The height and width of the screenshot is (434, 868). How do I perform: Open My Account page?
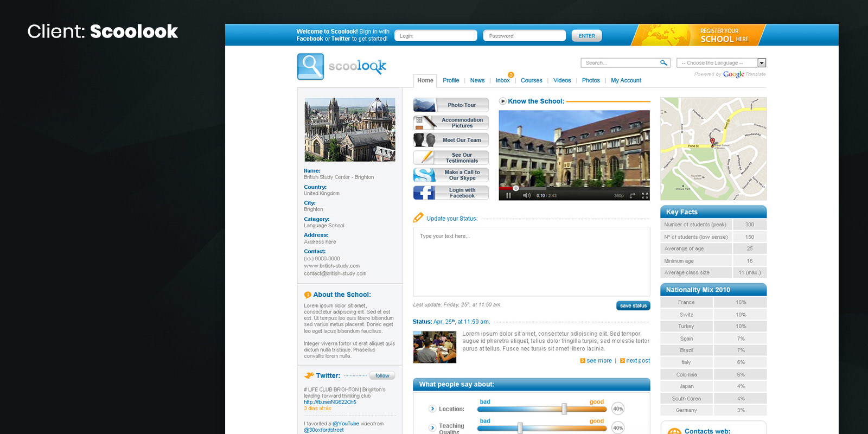[x=626, y=80]
